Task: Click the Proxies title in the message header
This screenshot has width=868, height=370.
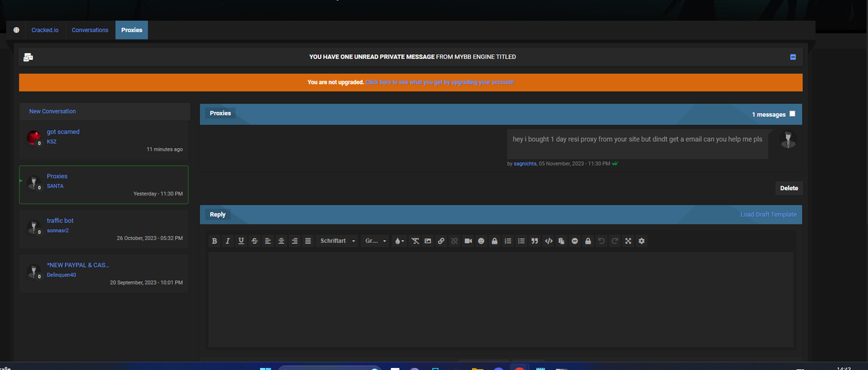Action: (x=220, y=113)
